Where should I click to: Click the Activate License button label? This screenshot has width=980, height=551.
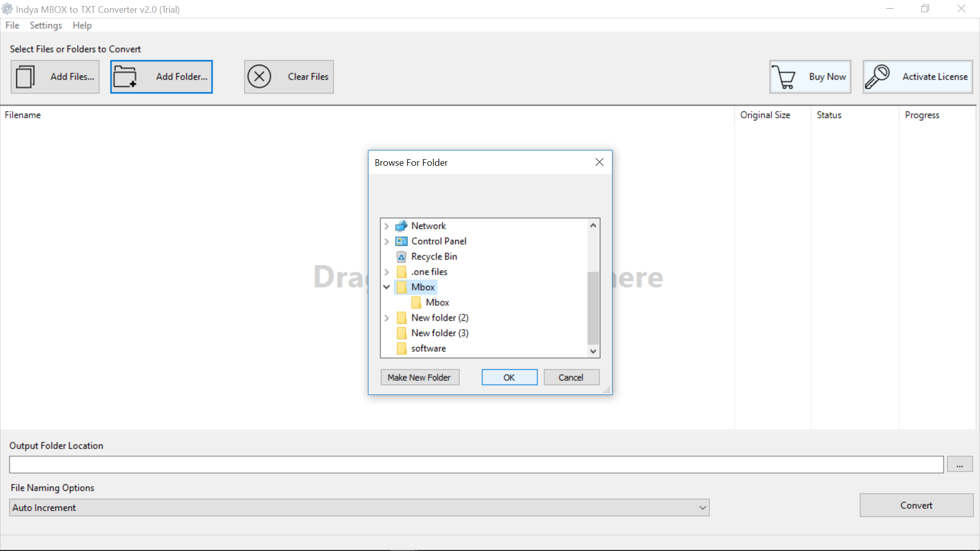click(935, 77)
